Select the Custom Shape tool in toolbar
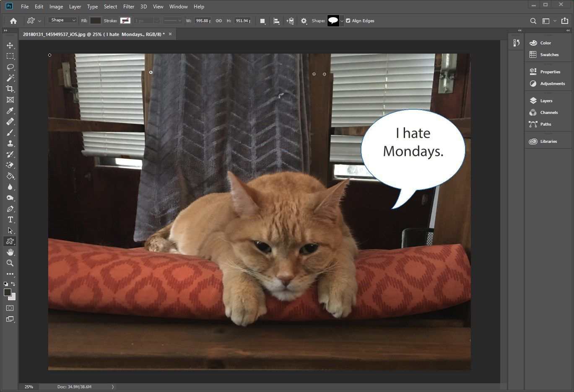 [x=10, y=241]
